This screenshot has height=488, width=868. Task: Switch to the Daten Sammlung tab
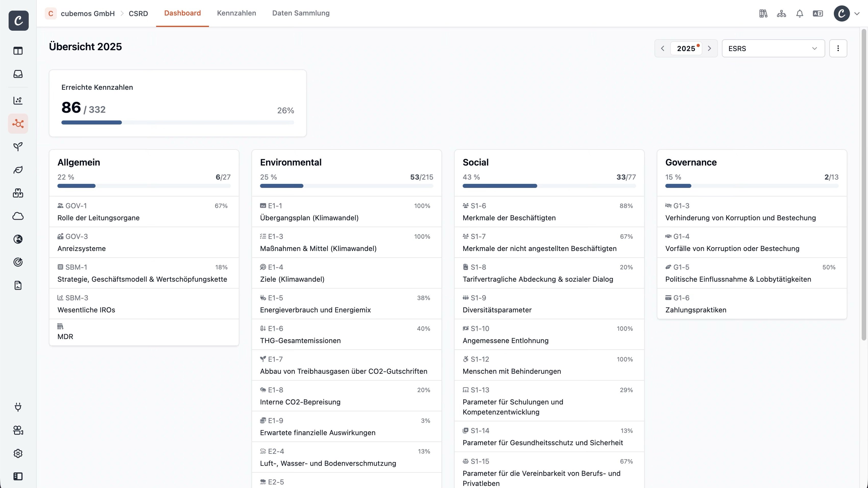tap(301, 13)
